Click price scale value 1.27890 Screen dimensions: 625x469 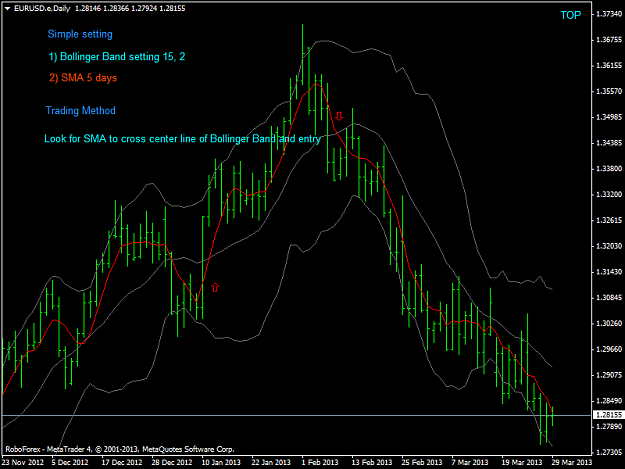[x=609, y=427]
